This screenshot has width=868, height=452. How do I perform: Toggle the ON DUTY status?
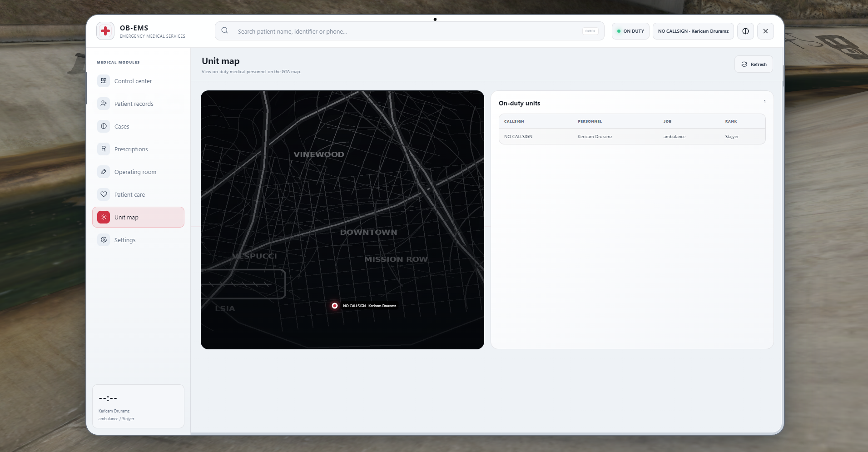(630, 31)
